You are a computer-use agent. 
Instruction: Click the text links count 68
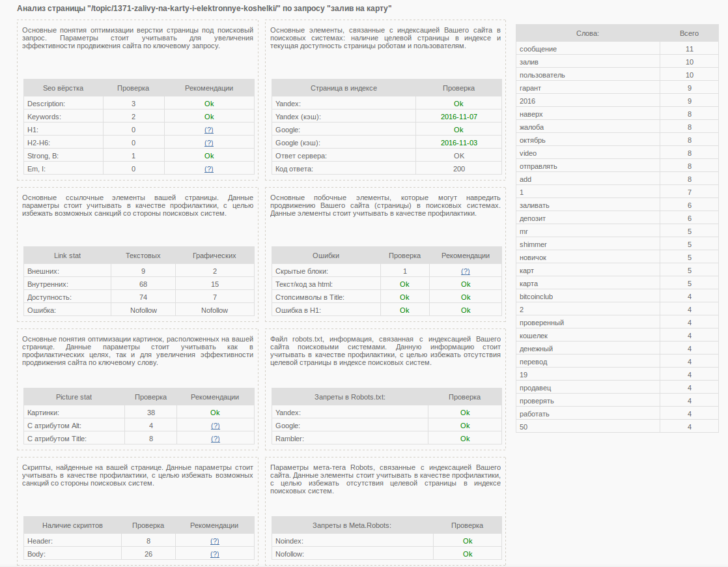click(143, 284)
